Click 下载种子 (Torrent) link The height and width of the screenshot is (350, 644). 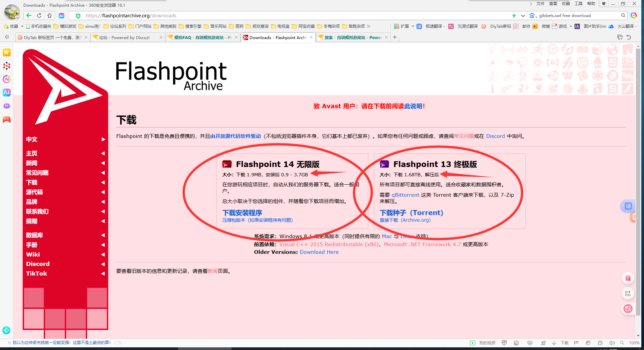(x=412, y=213)
